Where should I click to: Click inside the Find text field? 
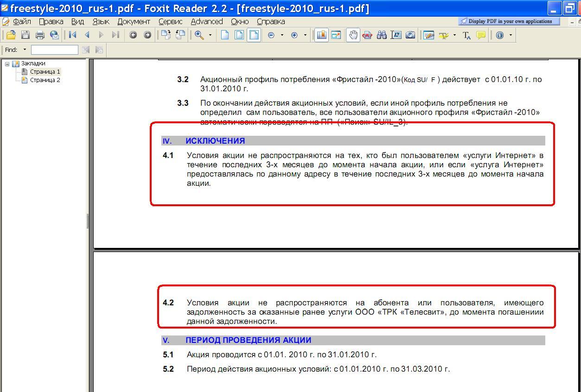pyautogui.click(x=54, y=50)
